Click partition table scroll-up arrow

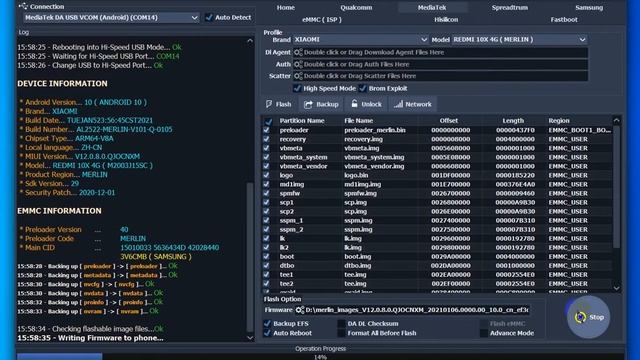616,120
